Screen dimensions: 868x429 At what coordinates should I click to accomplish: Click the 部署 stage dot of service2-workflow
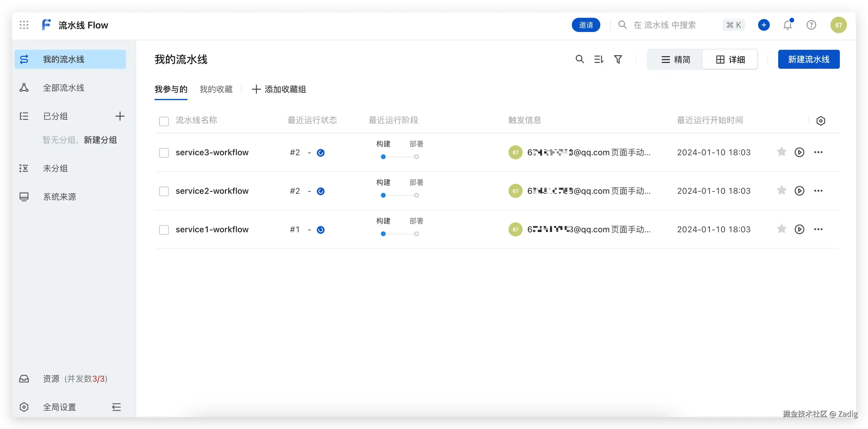[417, 195]
